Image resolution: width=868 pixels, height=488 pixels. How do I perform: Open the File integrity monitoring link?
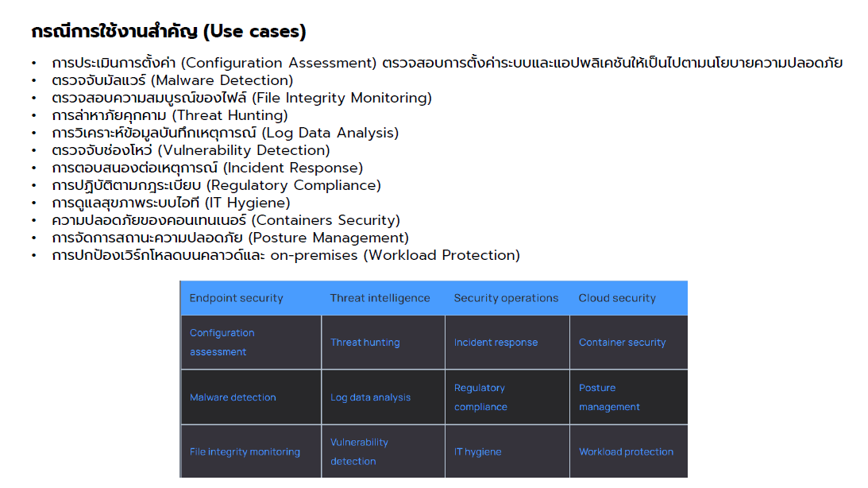click(x=245, y=451)
